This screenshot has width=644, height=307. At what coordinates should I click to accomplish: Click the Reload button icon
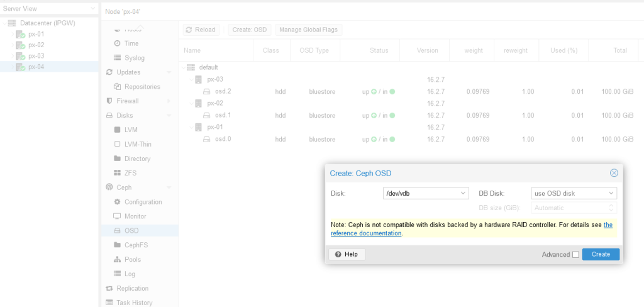[189, 30]
